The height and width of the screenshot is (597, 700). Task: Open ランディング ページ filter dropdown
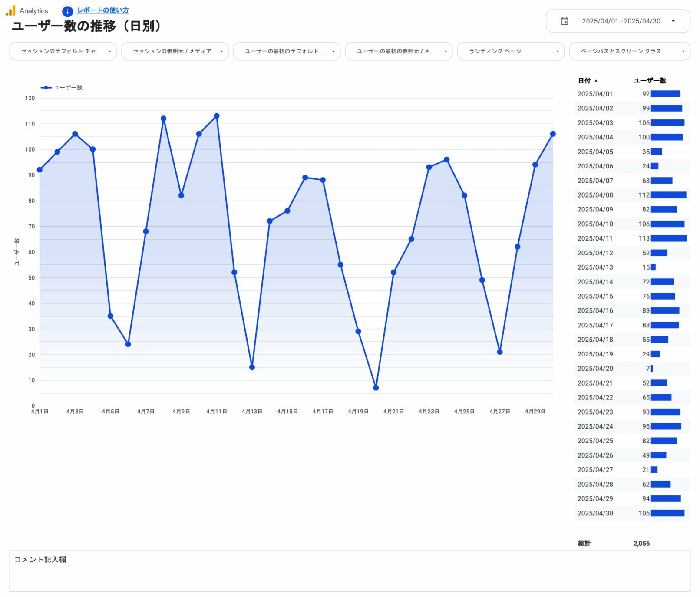point(511,51)
